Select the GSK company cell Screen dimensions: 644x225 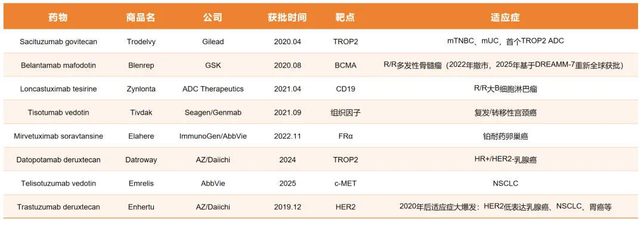click(212, 65)
